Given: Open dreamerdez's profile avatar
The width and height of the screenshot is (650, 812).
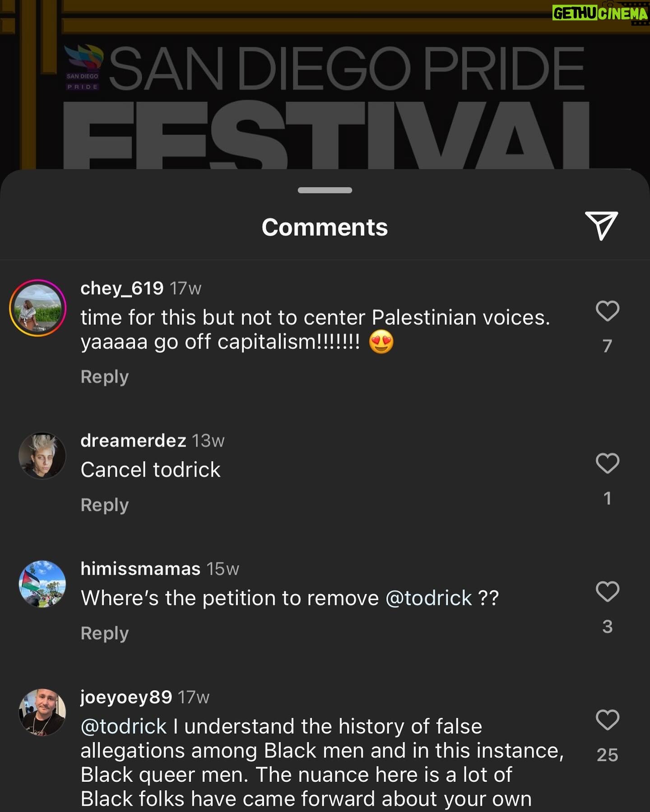Looking at the screenshot, I should (42, 456).
